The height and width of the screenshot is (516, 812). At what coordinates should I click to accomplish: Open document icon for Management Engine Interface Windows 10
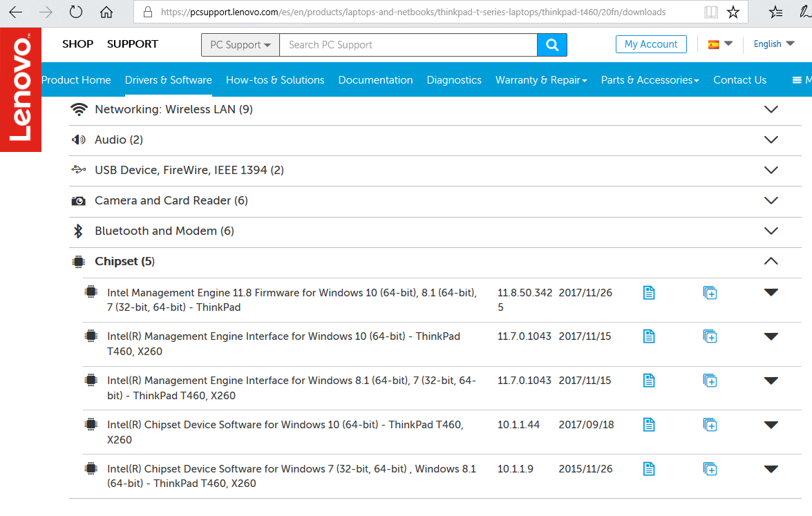click(649, 336)
